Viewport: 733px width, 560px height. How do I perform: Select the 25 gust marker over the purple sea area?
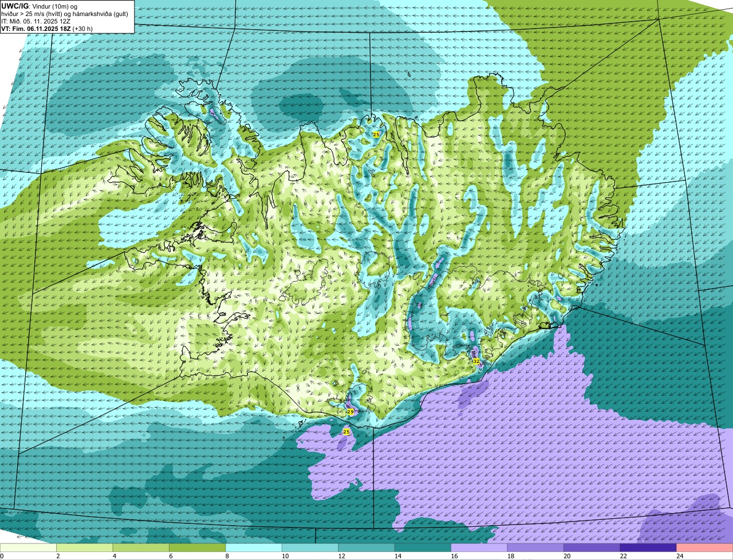tap(346, 432)
